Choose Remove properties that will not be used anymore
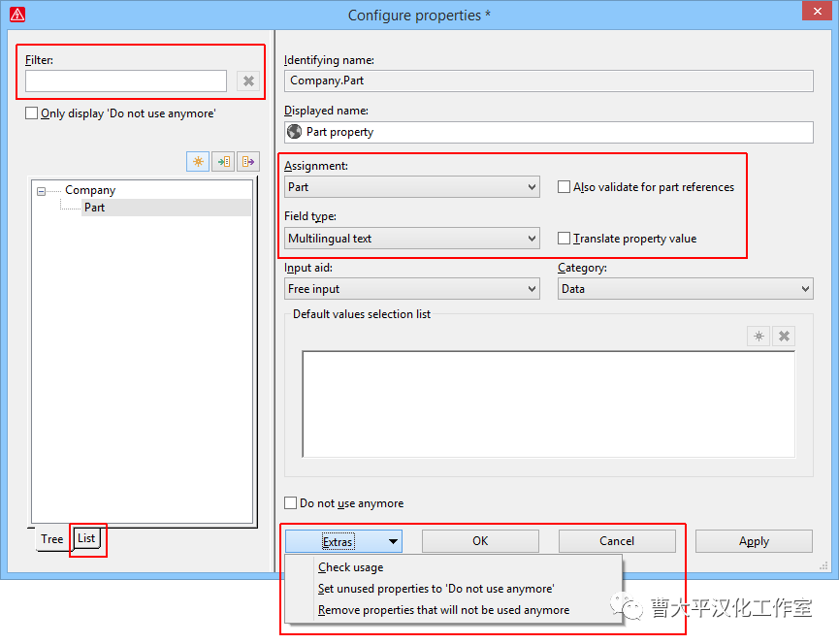The image size is (839, 644). 443,610
